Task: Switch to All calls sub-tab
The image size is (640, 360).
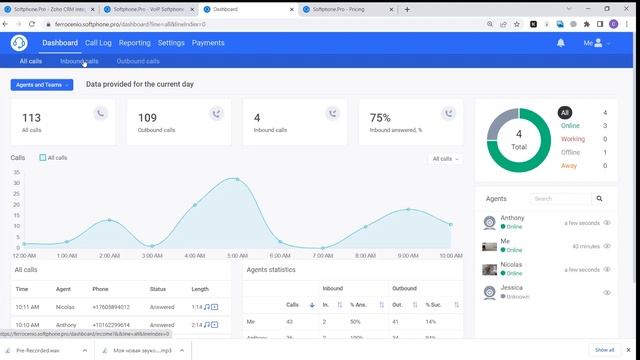Action: pos(31,61)
